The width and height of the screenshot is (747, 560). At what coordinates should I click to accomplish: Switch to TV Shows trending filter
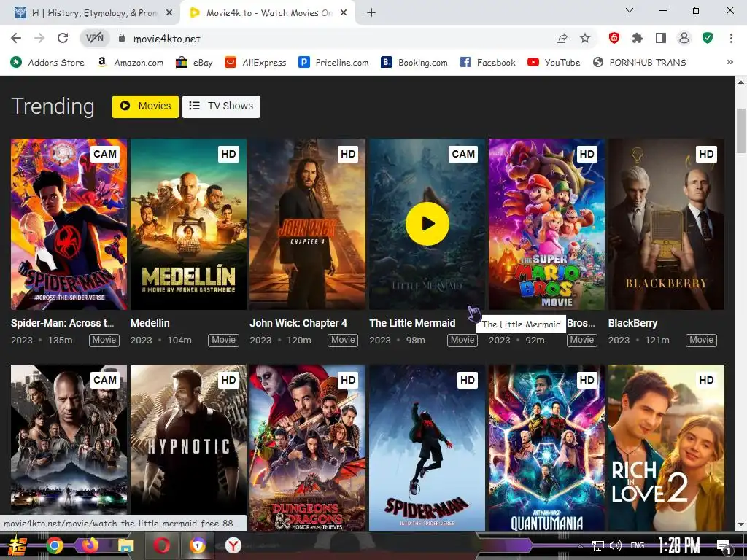coord(221,106)
